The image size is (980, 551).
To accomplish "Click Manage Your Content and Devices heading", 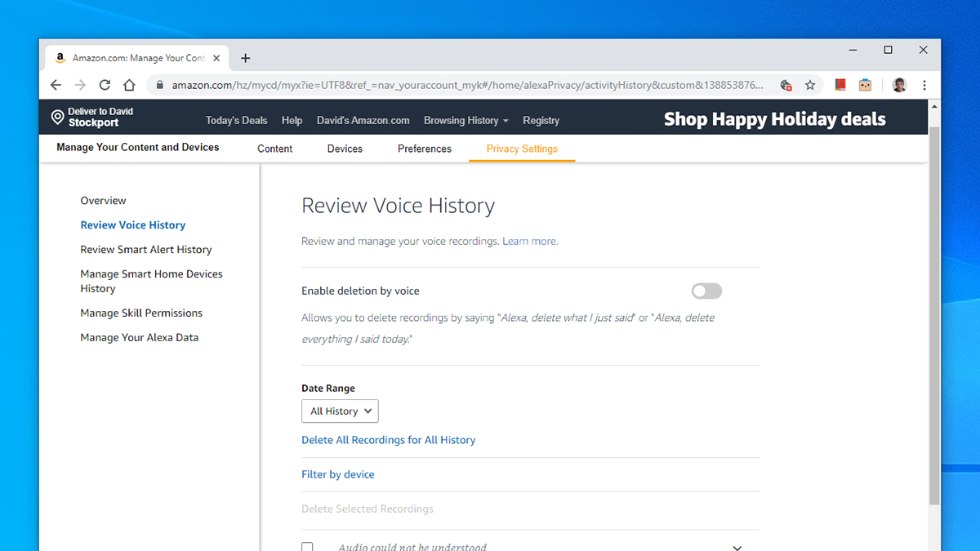I will click(137, 147).
